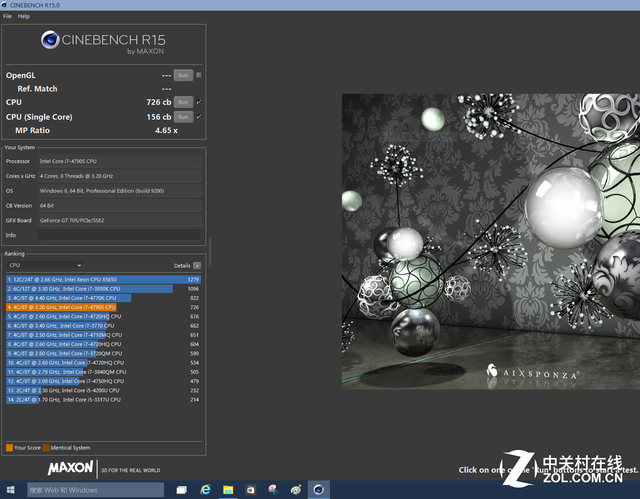640x499 pixels.
Task: Select highlighted ranking row Core i7-4790S
Action: point(103,307)
